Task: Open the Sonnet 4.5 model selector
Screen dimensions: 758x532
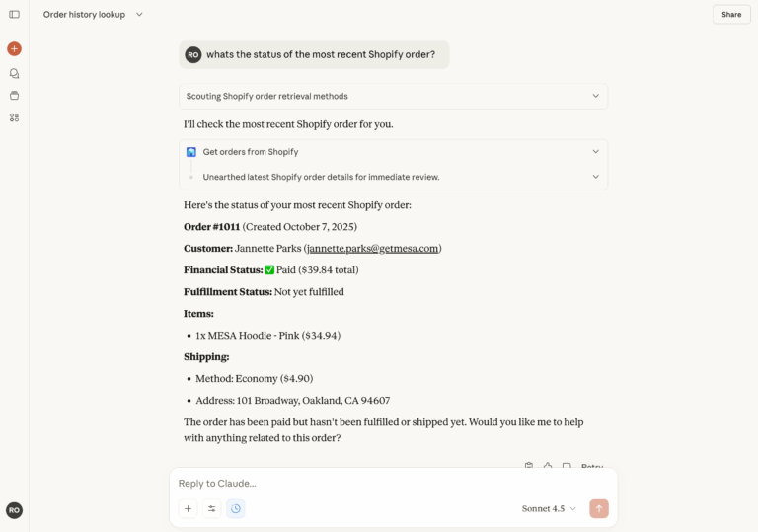Action: tap(549, 509)
